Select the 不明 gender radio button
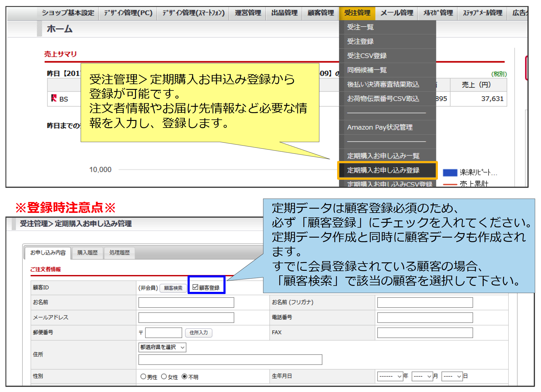541x392 pixels. 185,377
